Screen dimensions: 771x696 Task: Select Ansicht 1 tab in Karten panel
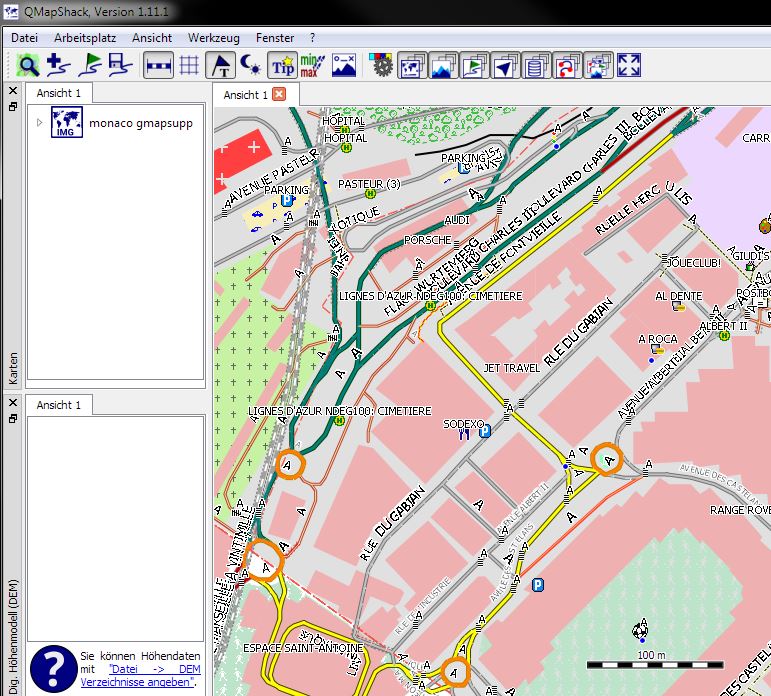point(59,93)
